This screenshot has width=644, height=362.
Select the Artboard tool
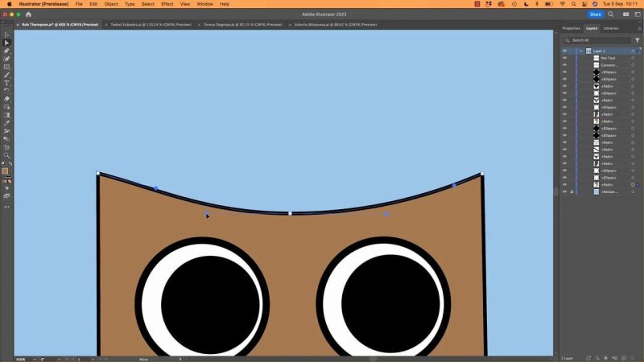pos(6,147)
